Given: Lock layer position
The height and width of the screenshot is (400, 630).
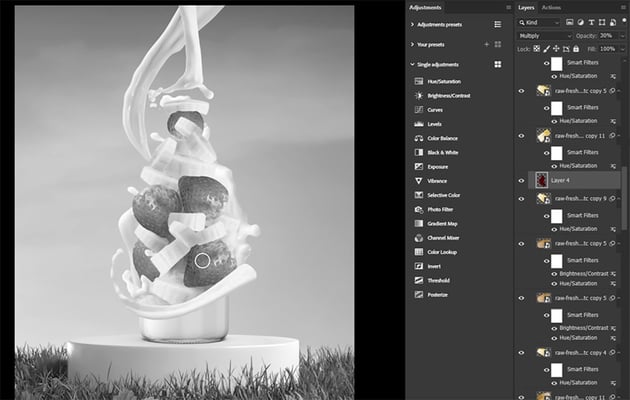Looking at the screenshot, I should point(556,49).
